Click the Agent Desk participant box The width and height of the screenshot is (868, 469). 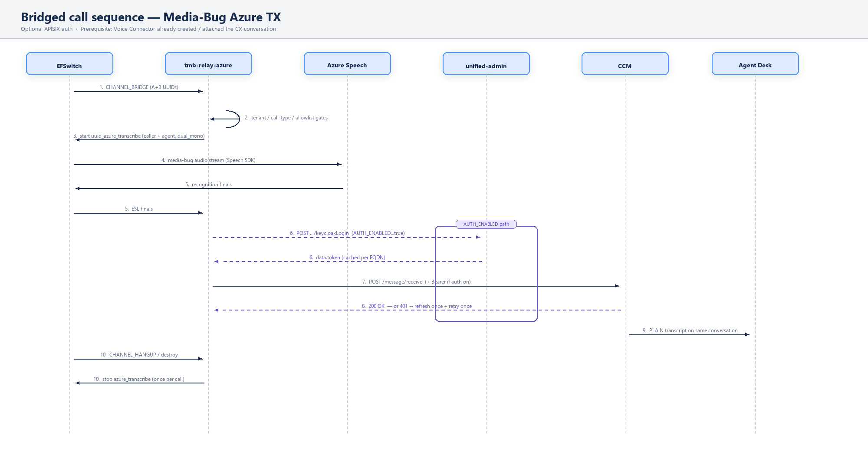click(x=755, y=64)
